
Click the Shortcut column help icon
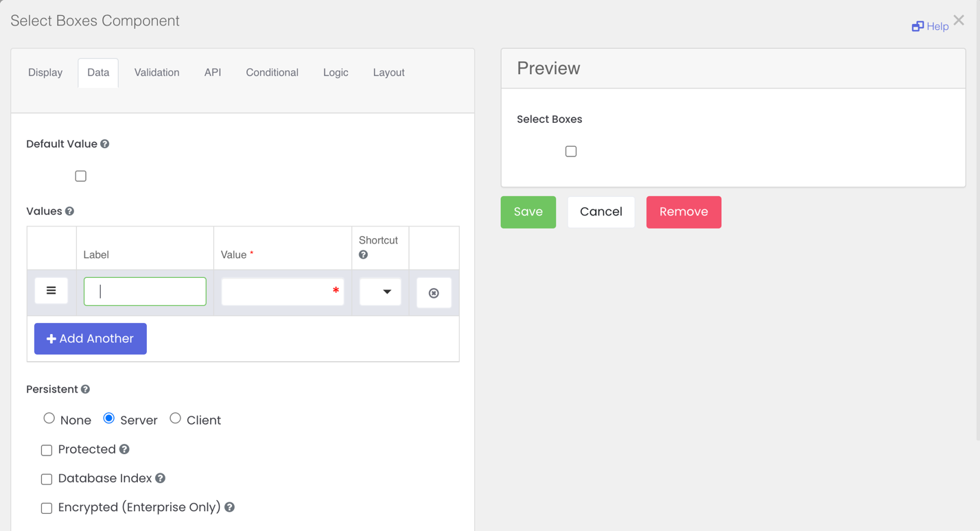tap(363, 255)
